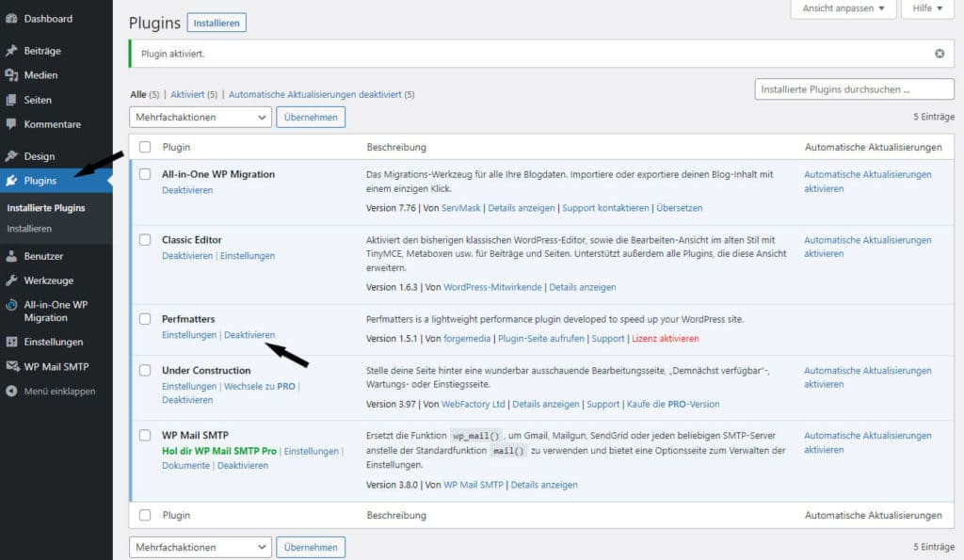The image size is (964, 560).
Task: Filter by Automatische Aktualisierungen deaktiviert
Action: [314, 95]
